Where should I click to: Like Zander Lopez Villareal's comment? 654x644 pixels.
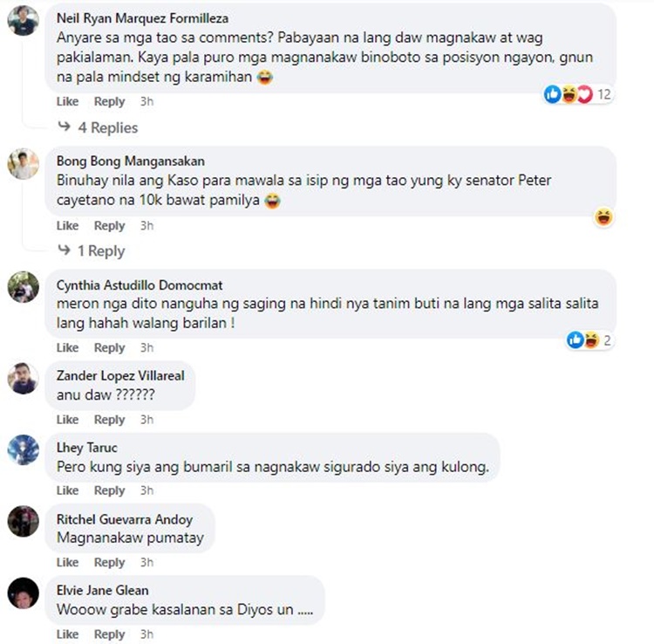(67, 419)
